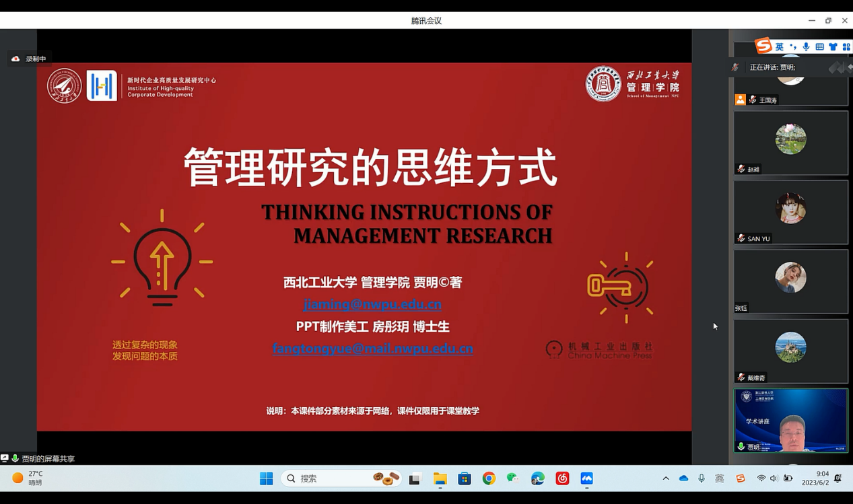Click the recording indicator cloud icon top-left
Screen dimensions: 853x504
point(15,58)
